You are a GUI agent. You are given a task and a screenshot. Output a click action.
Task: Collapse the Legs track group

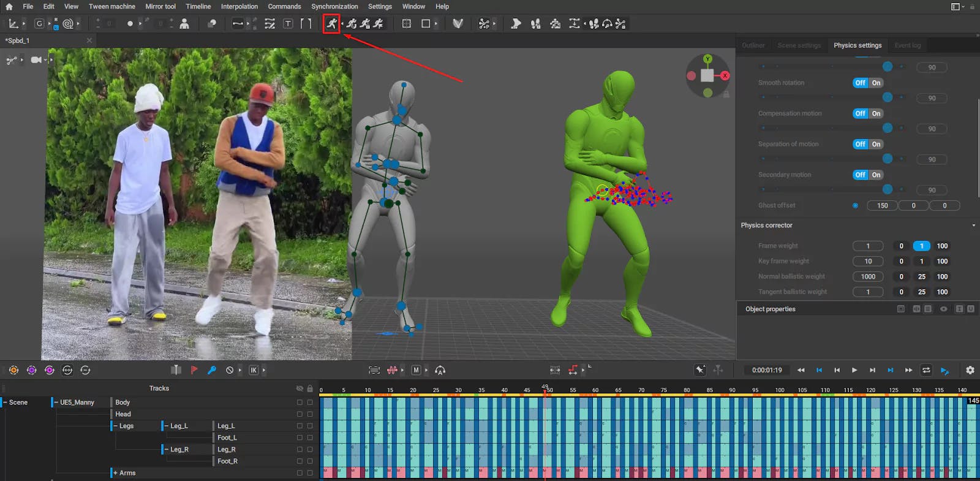click(115, 426)
